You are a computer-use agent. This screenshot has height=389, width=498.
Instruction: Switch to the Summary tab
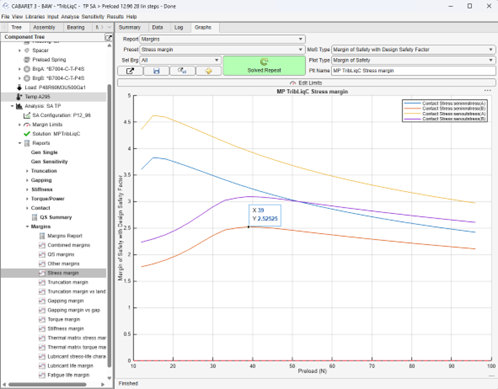pos(130,27)
